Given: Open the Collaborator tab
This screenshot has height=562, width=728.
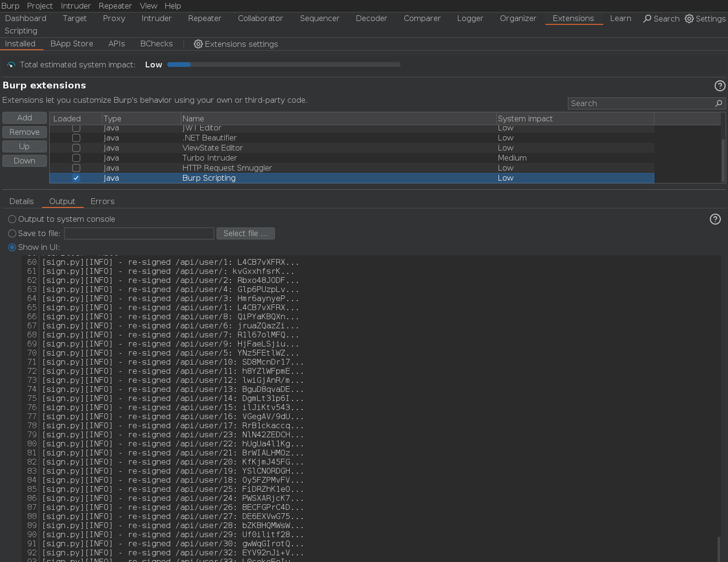Looking at the screenshot, I should coord(261,19).
